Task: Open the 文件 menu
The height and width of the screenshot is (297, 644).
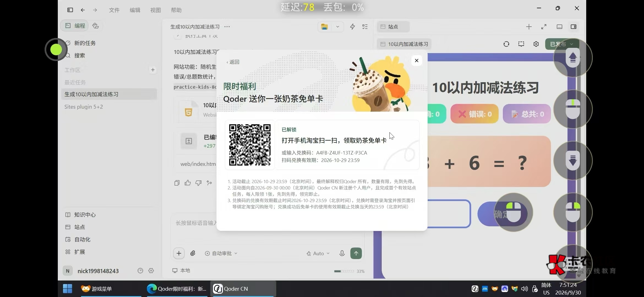Action: coord(114,10)
